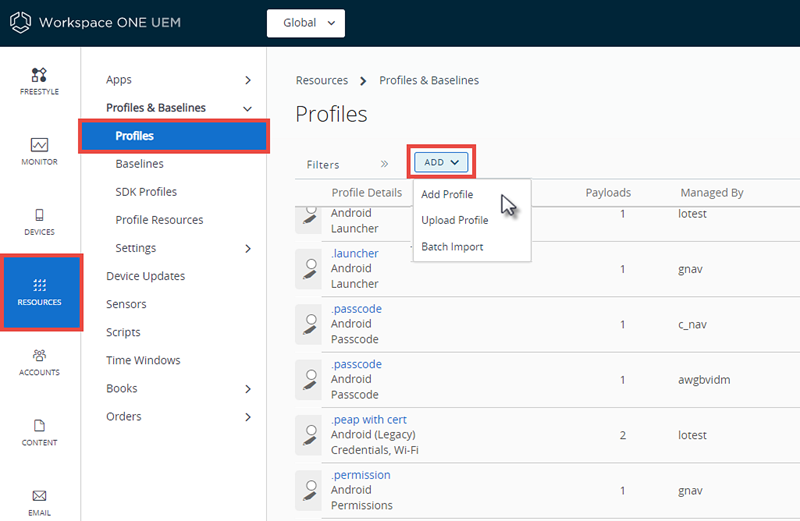
Task: Choose Add Profile from the menu
Action: point(447,194)
